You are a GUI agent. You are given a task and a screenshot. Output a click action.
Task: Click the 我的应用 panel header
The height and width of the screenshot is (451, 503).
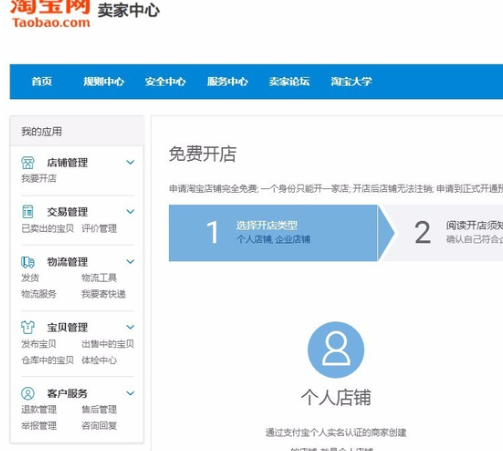click(x=77, y=131)
